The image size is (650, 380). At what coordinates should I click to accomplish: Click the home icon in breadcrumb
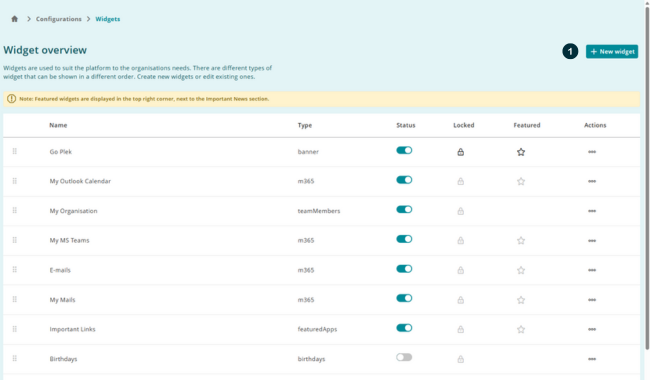[15, 19]
